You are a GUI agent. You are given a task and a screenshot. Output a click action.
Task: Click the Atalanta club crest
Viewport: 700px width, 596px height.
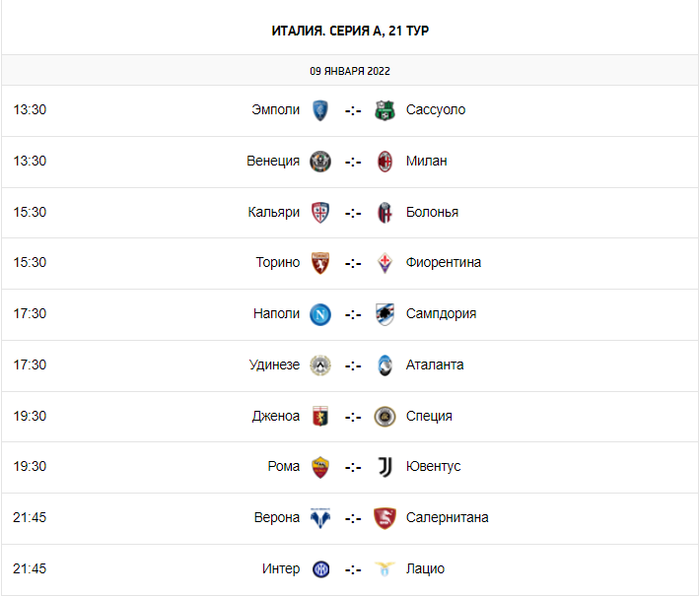click(385, 365)
